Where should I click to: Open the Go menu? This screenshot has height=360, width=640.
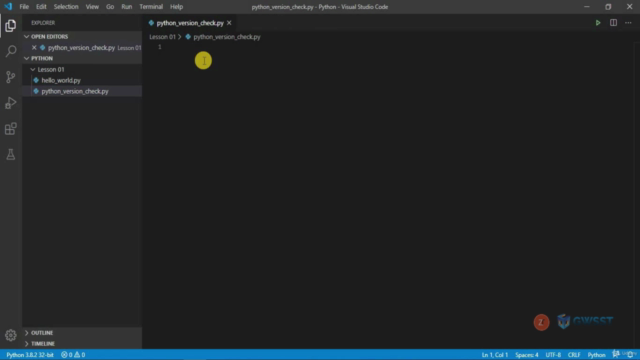pos(110,7)
